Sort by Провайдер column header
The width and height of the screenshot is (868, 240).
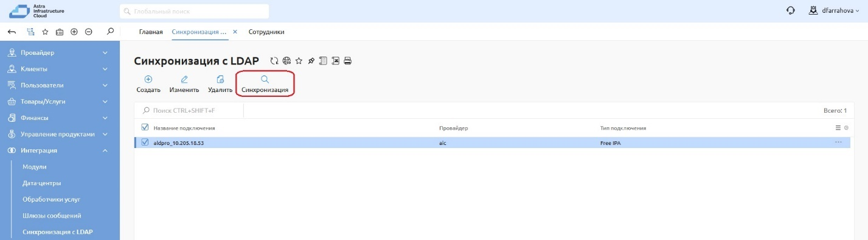(x=453, y=129)
